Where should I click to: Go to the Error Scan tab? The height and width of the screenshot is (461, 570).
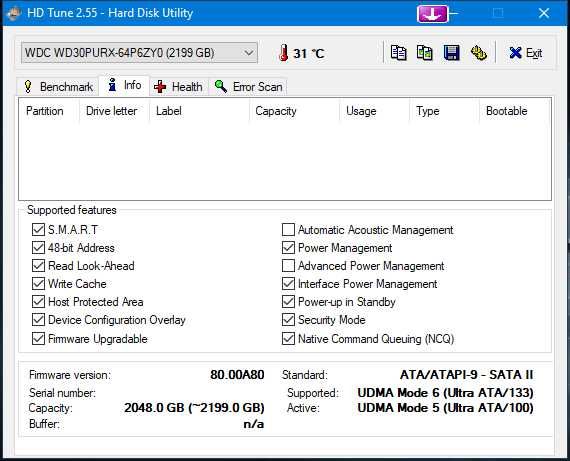(x=248, y=87)
